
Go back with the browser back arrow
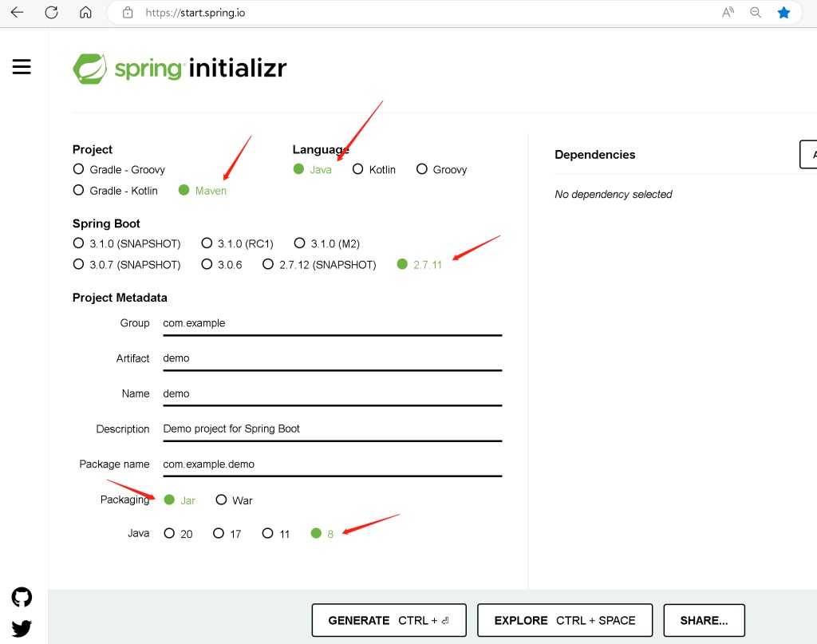coord(18,13)
